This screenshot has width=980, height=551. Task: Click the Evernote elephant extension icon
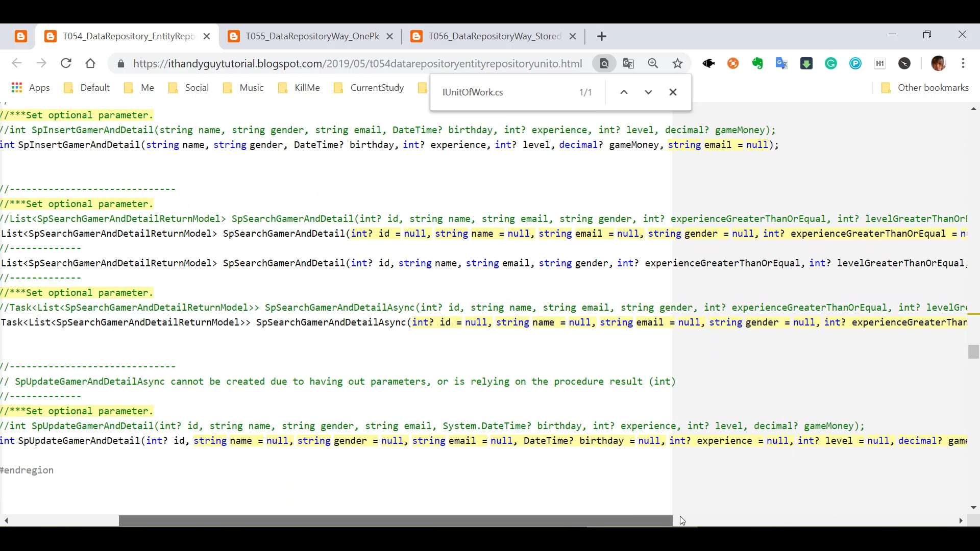click(757, 63)
